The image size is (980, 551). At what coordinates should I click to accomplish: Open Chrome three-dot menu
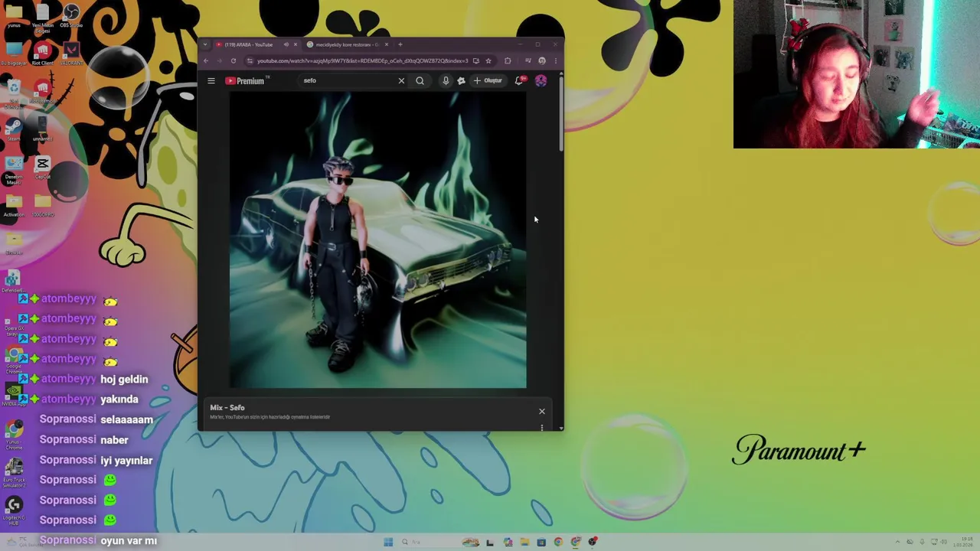(556, 60)
